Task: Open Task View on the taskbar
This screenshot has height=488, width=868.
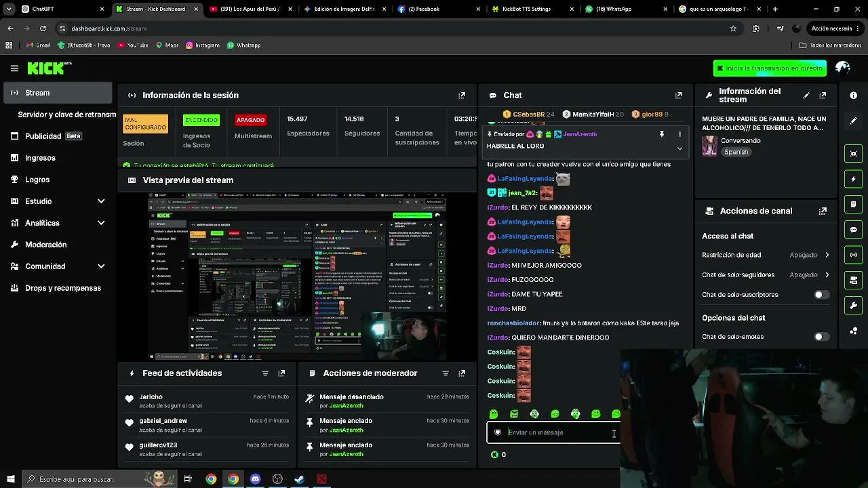Action: [189, 479]
